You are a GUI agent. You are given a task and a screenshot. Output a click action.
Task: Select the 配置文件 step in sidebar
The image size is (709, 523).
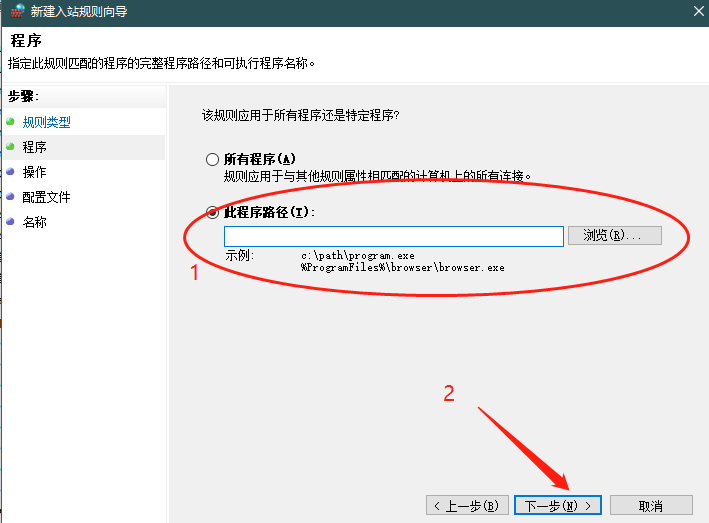[x=47, y=197]
